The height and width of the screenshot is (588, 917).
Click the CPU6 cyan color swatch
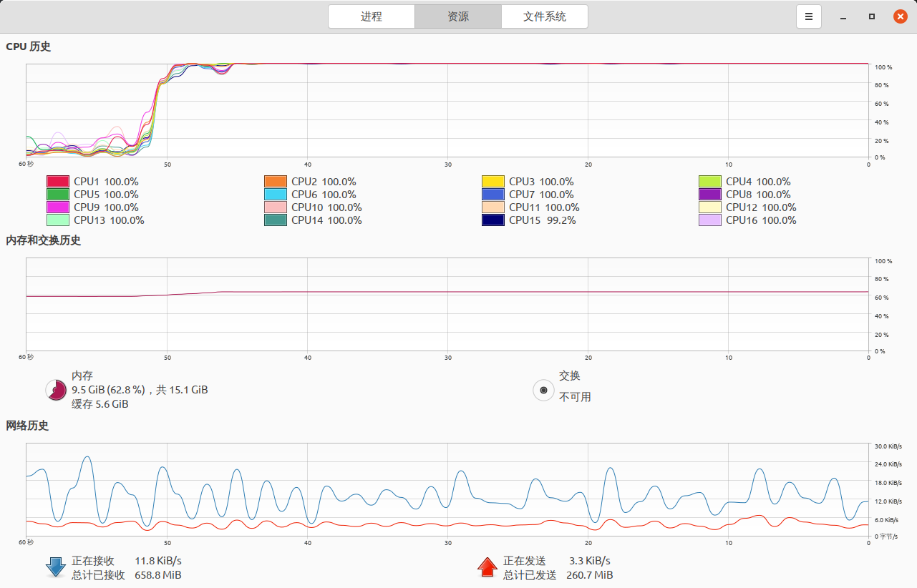tap(276, 195)
